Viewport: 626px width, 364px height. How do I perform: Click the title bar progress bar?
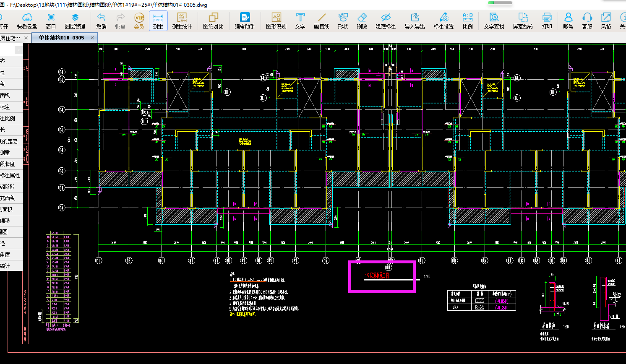pos(500,3)
